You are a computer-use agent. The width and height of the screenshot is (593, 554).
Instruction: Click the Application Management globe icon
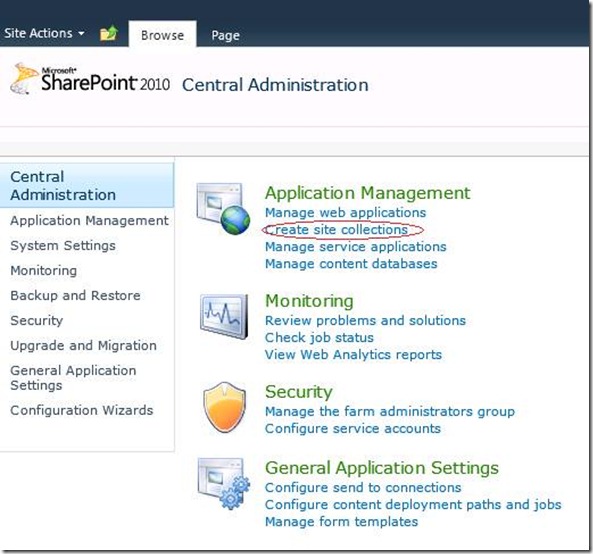click(224, 208)
